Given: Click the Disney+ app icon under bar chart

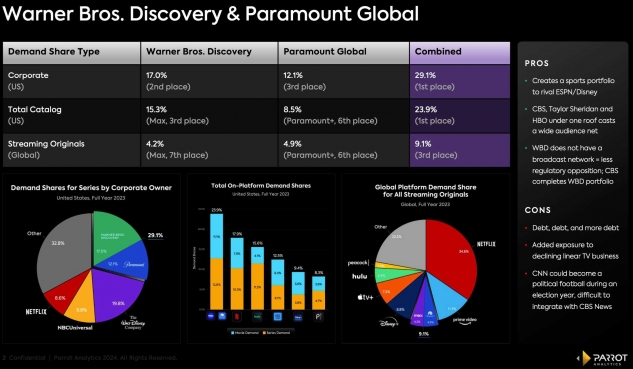Looking at the screenshot, I should 298,317.
